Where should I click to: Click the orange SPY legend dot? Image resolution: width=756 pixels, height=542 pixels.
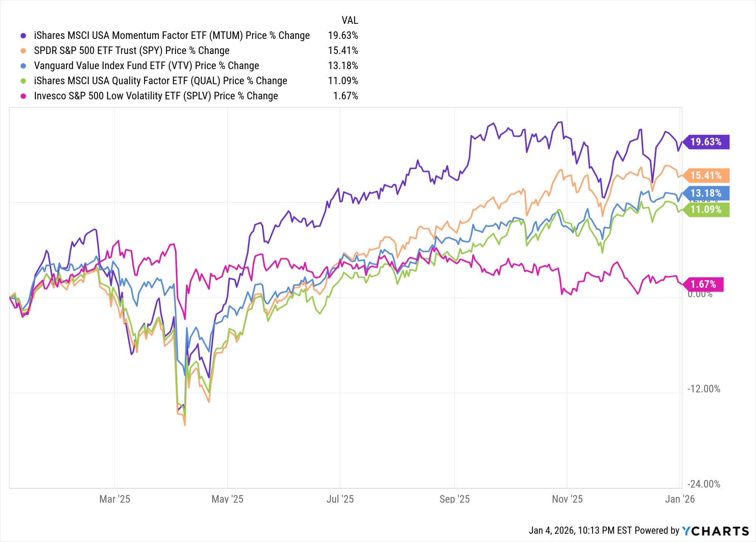23,51
